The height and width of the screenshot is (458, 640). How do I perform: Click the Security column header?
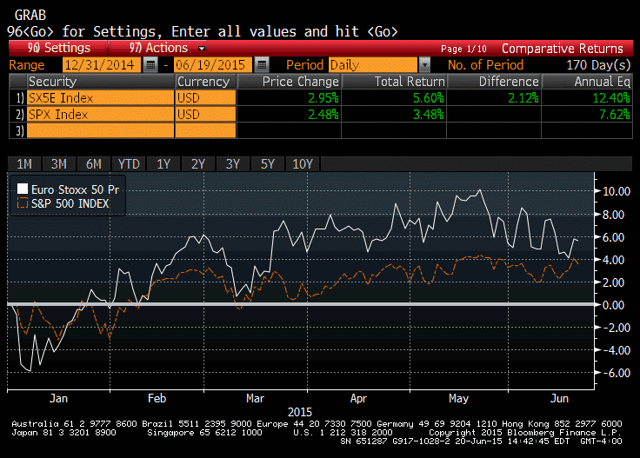[100, 81]
